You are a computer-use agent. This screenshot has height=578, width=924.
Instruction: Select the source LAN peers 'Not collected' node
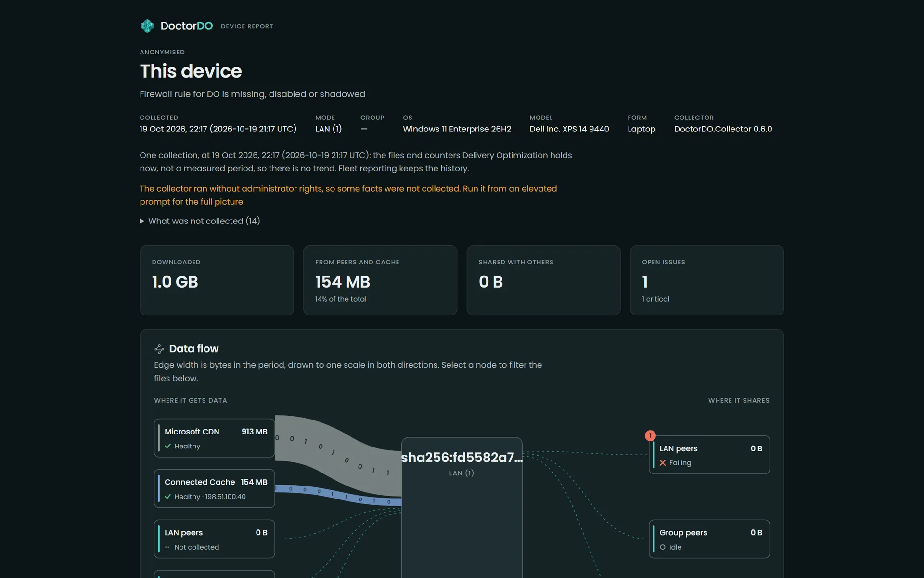(214, 539)
